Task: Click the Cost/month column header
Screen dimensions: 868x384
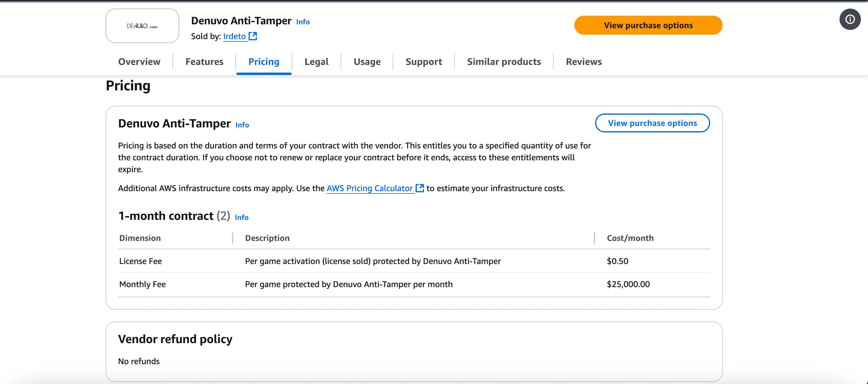Action: click(630, 238)
